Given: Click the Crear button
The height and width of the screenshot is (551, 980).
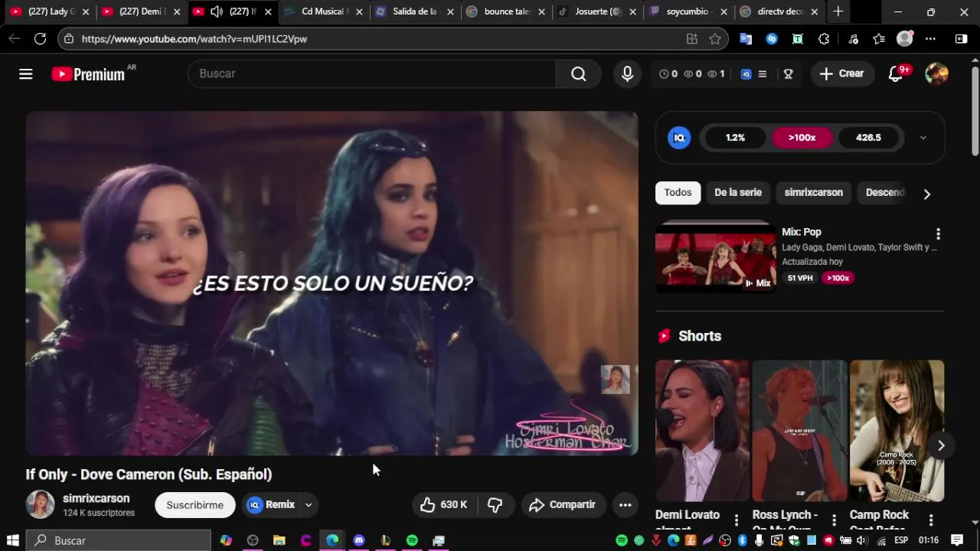Looking at the screenshot, I should pyautogui.click(x=842, y=73).
